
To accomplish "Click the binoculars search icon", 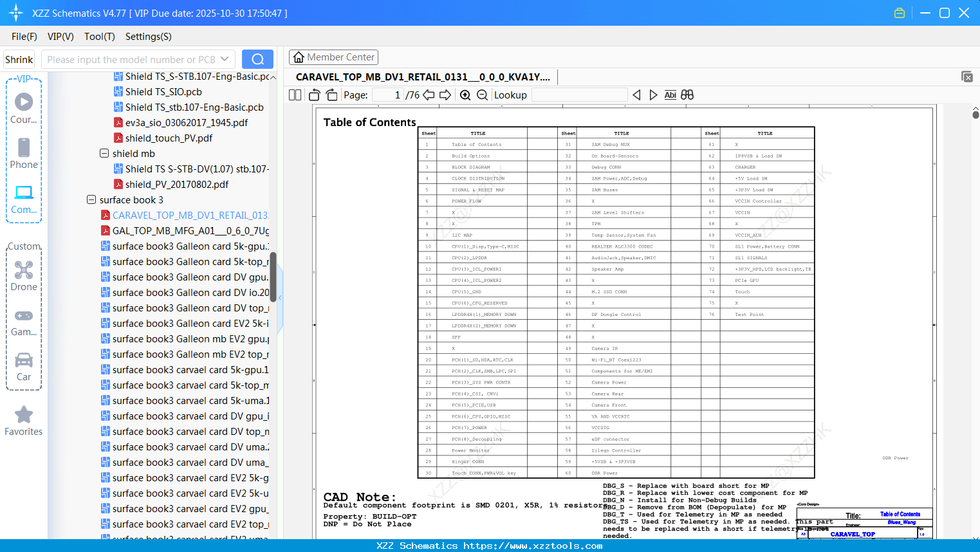I will [687, 95].
